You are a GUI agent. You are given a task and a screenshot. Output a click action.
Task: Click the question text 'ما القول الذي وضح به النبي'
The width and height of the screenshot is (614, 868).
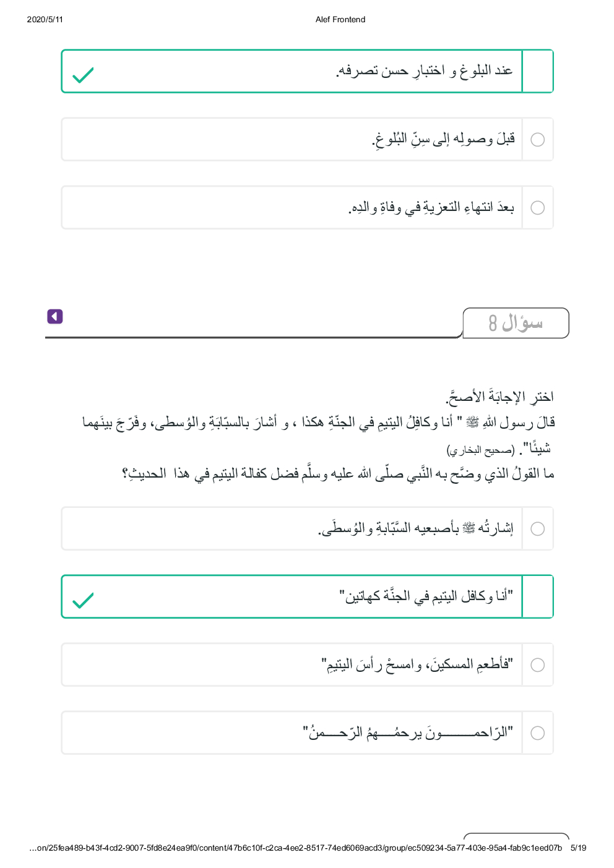click(x=338, y=474)
